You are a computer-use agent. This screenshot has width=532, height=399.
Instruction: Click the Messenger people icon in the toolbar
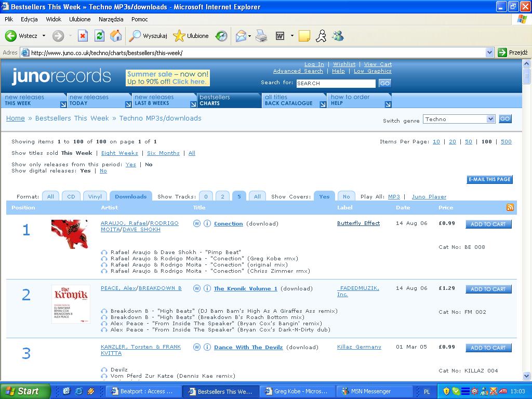[338, 36]
